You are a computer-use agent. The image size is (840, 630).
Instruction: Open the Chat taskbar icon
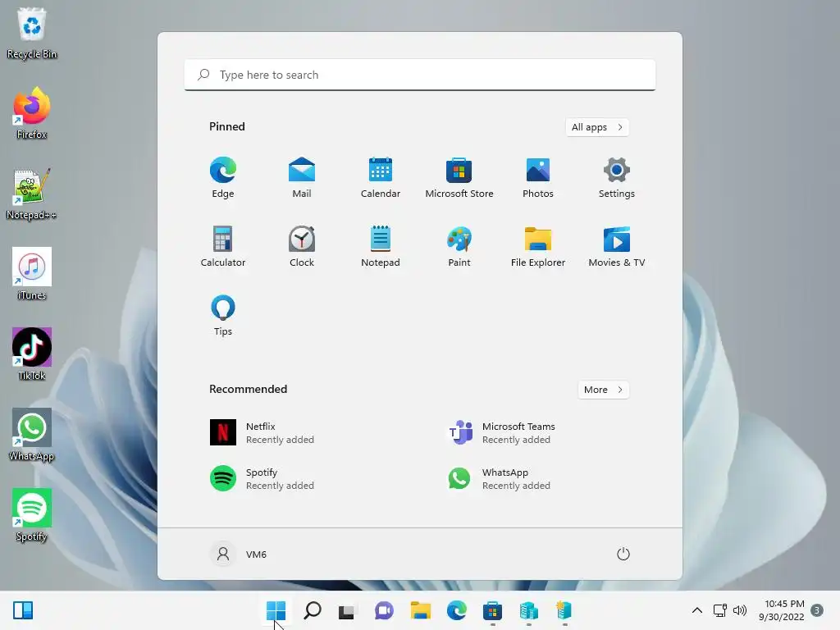pos(384,610)
